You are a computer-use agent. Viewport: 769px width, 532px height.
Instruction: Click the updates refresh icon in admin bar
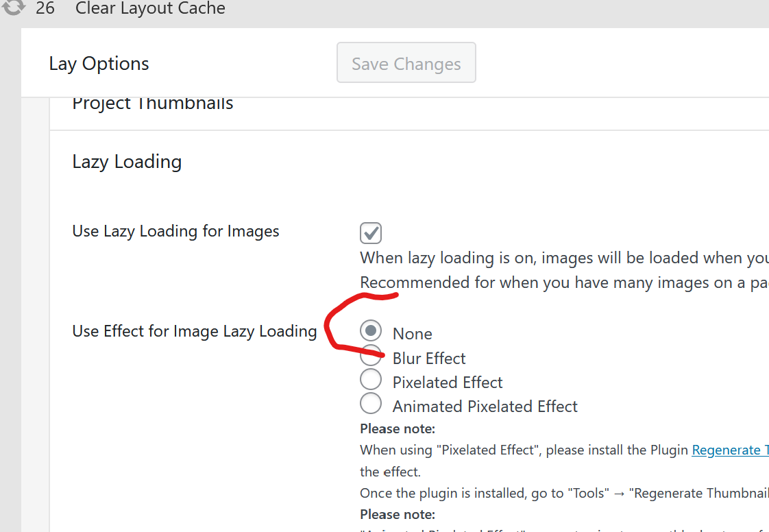(14, 8)
